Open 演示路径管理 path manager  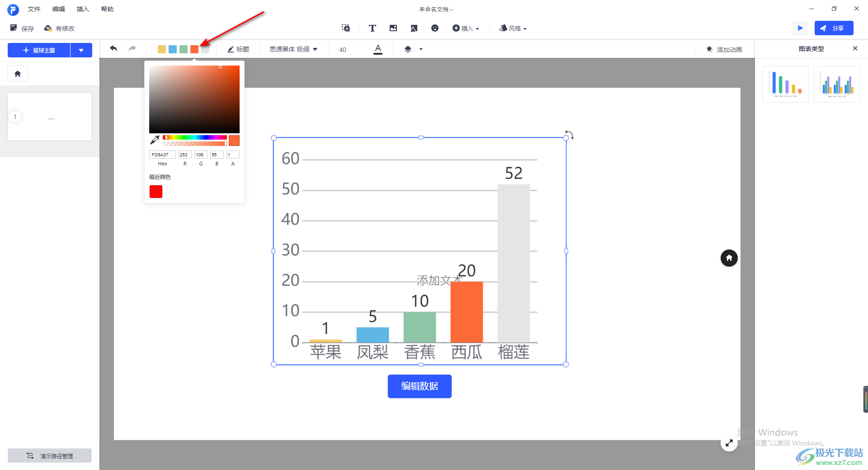[50, 456]
